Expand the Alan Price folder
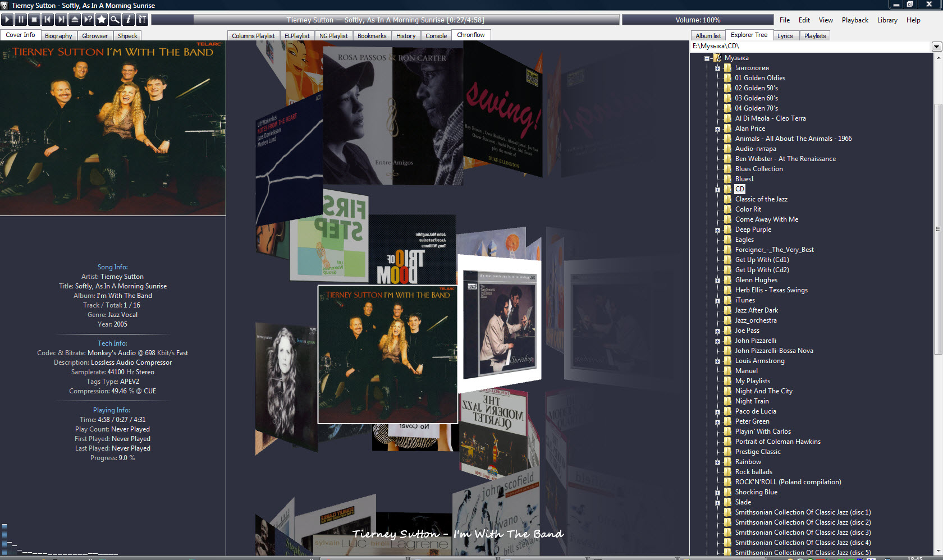This screenshot has width=943, height=560. pos(717,129)
